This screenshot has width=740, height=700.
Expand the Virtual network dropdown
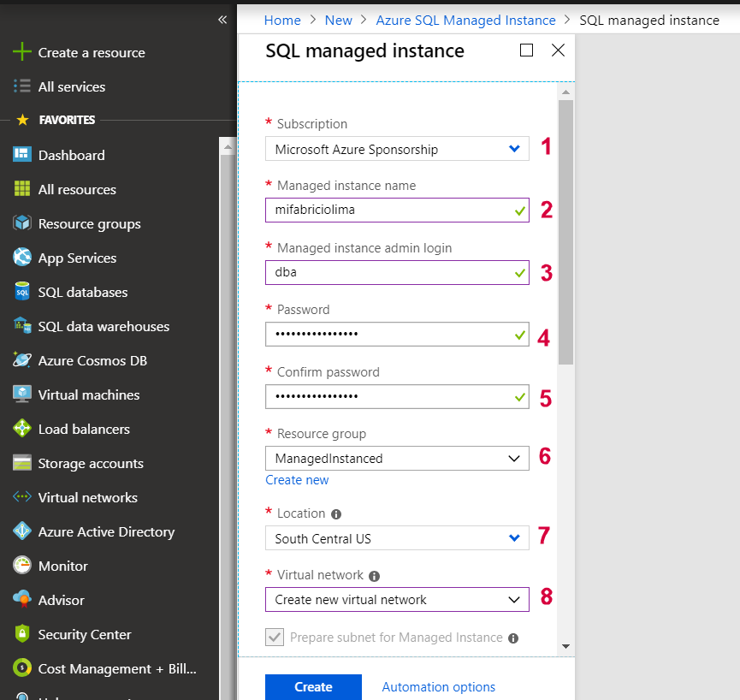397,599
